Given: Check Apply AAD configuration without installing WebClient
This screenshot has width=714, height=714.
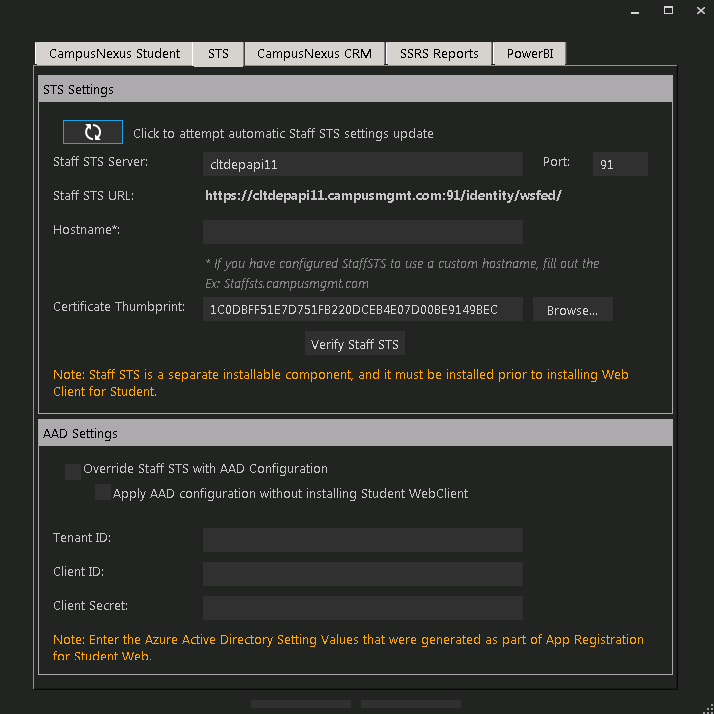Looking at the screenshot, I should (x=103, y=493).
